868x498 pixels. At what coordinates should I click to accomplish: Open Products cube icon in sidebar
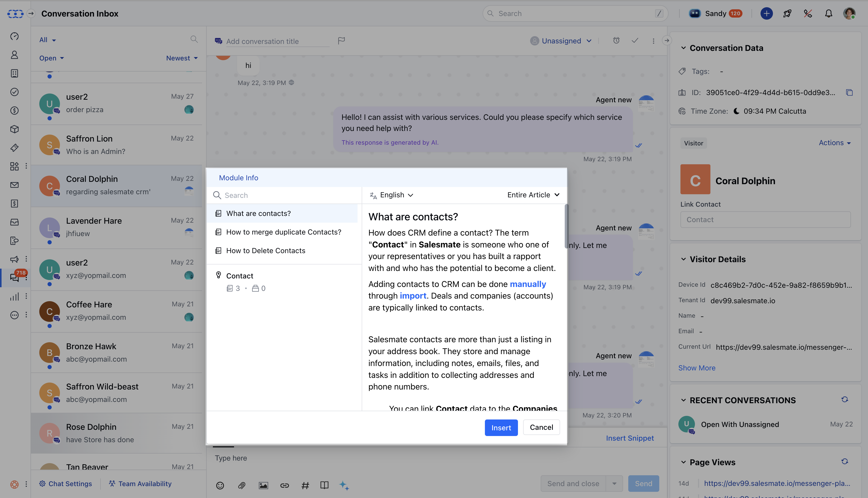[14, 129]
